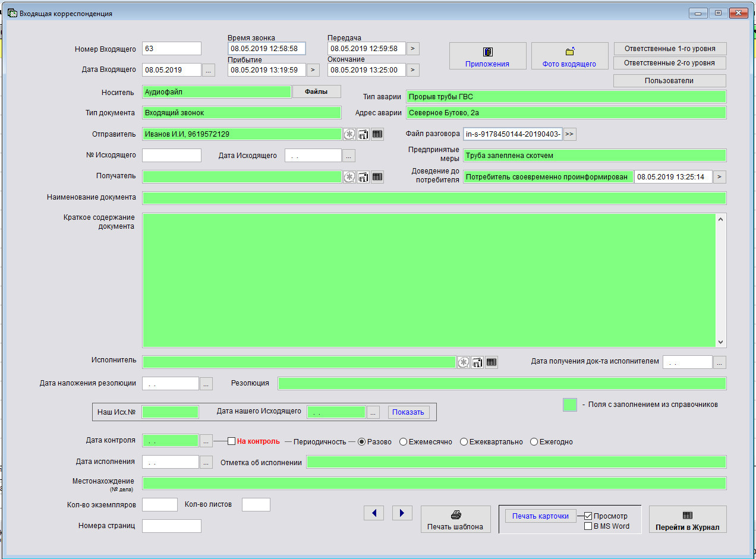Viewport: 756px width, 559px height.
Task: Go to previous record with left arrow
Action: tap(374, 513)
